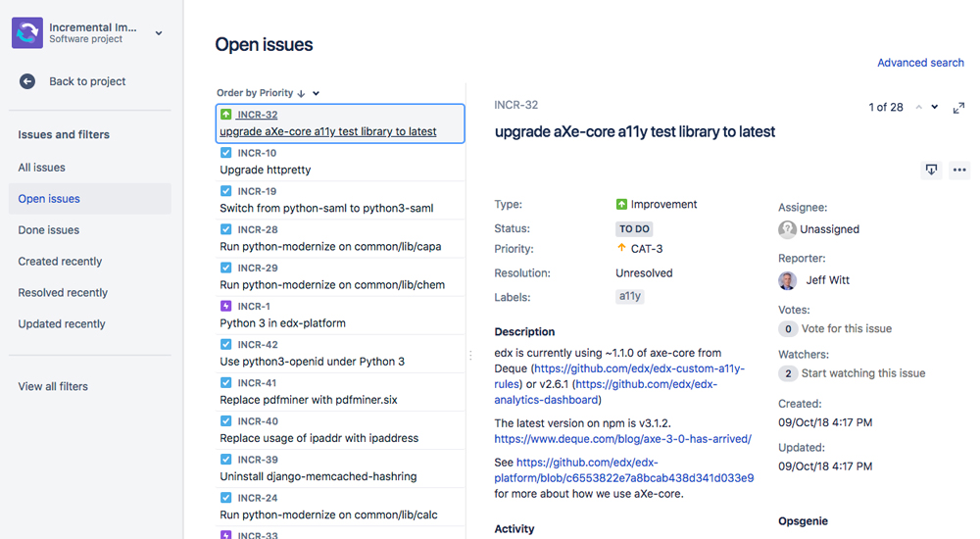Image resolution: width=980 pixels, height=539 pixels.
Task: Open issue INCR-1 Python 3 in edx-platform
Action: pyautogui.click(x=282, y=323)
